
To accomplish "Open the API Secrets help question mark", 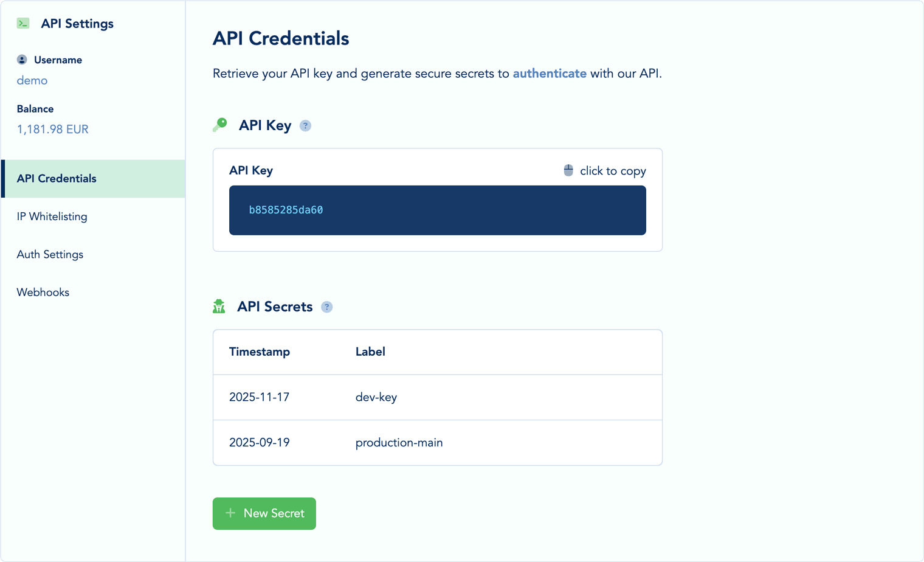I will tap(327, 307).
